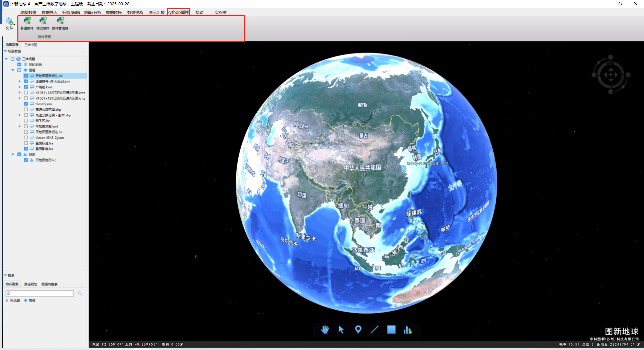The image size is (644, 350).
Task: Click the stacked layers icon beside 图层
Action: click(x=25, y=70)
